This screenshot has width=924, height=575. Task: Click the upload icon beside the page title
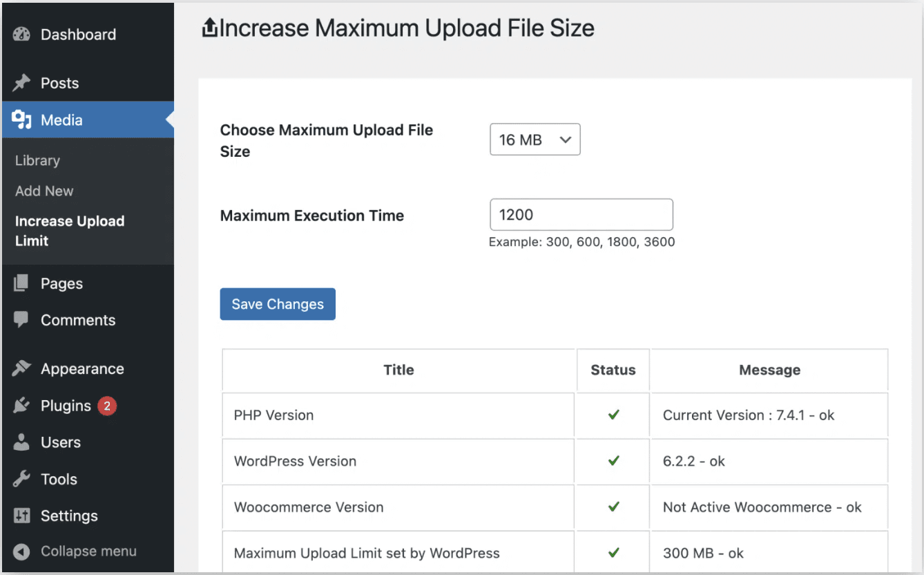tap(209, 26)
